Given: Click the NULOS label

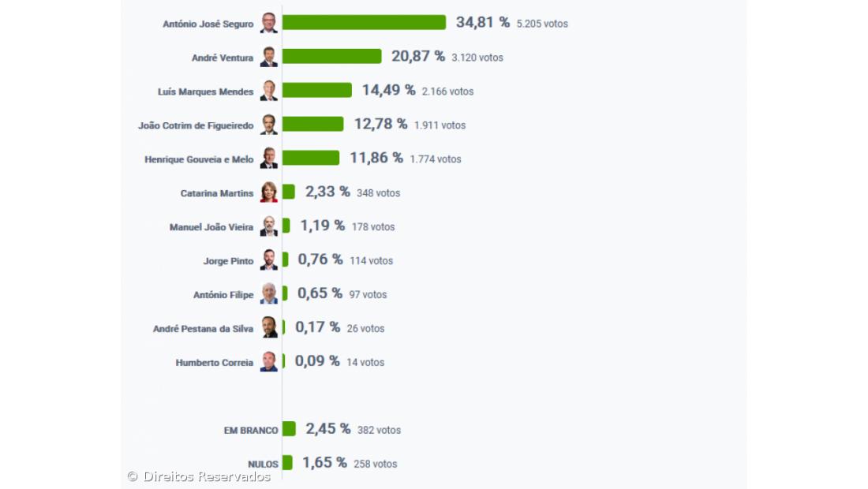Looking at the screenshot, I should pyautogui.click(x=263, y=465).
